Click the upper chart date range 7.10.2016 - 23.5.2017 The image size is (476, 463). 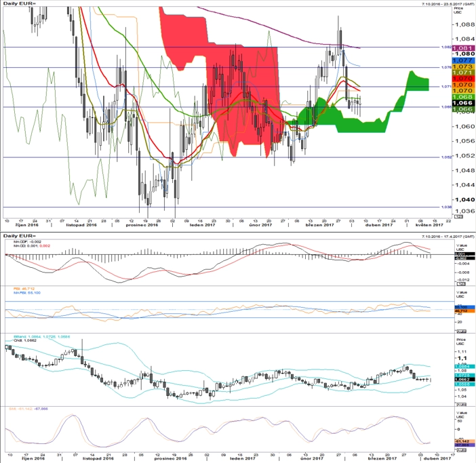(448, 4)
